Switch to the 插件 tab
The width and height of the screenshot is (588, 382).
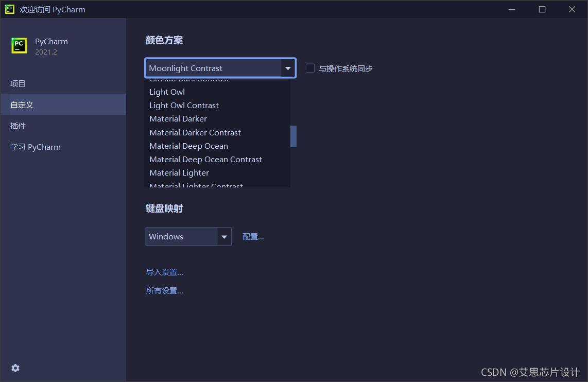63,126
